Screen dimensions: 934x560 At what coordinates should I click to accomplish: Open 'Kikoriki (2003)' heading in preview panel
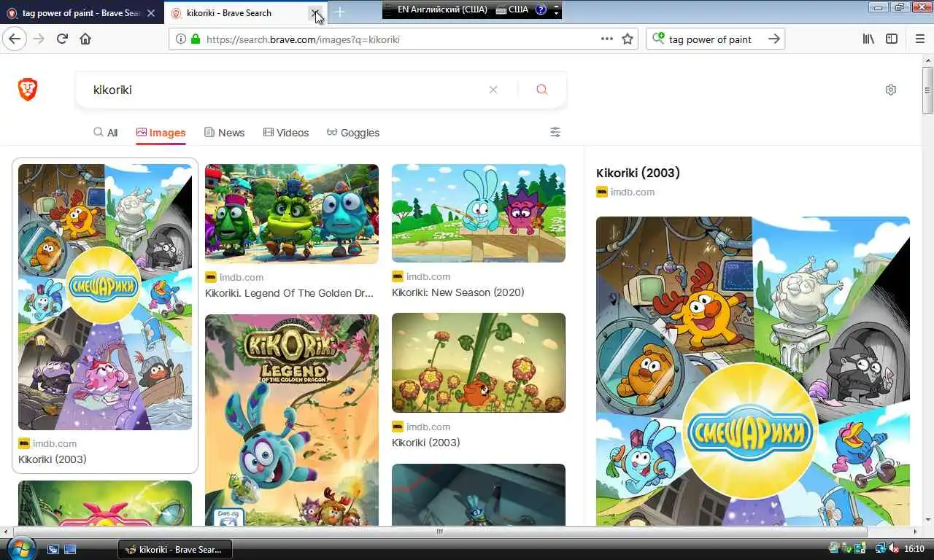pos(638,173)
